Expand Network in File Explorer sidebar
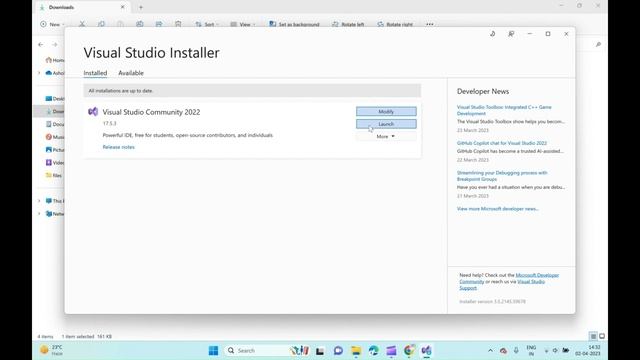The height and width of the screenshot is (360, 640). (39, 214)
